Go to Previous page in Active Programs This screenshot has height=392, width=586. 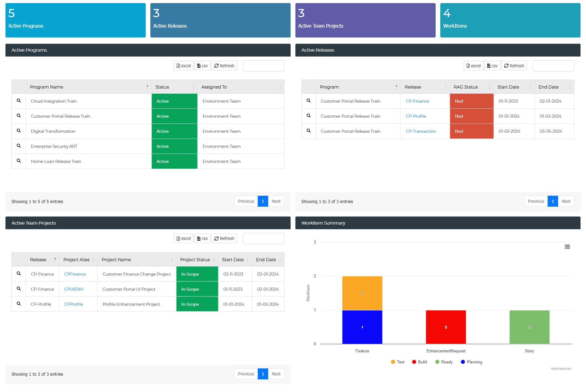tap(246, 201)
